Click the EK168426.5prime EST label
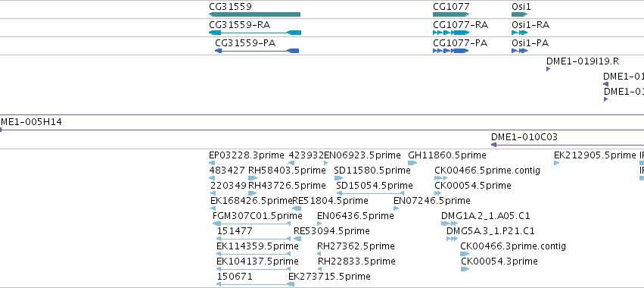 251,201
